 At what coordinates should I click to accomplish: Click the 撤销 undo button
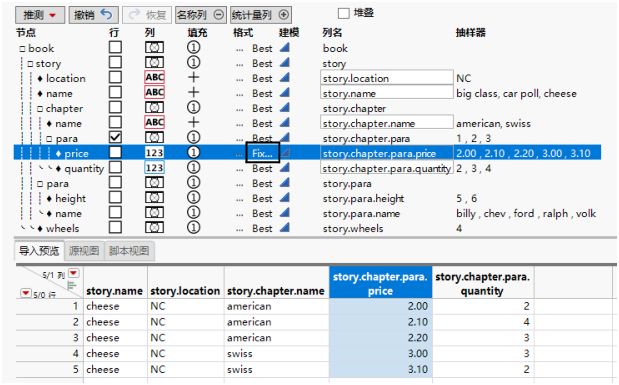click(x=93, y=15)
